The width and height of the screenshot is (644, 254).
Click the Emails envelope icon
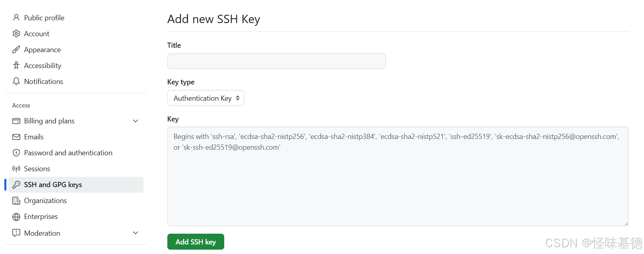point(16,137)
